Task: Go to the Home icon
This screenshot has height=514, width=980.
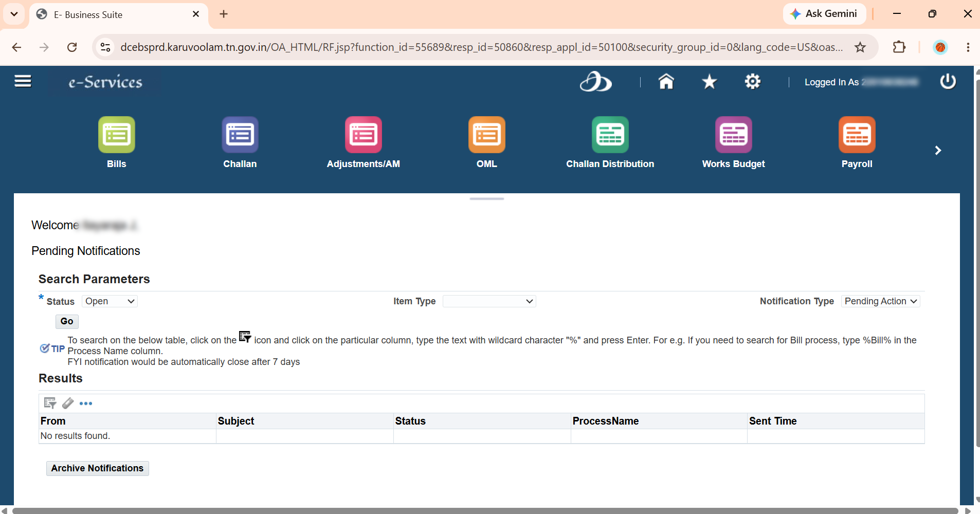Action: tap(666, 81)
